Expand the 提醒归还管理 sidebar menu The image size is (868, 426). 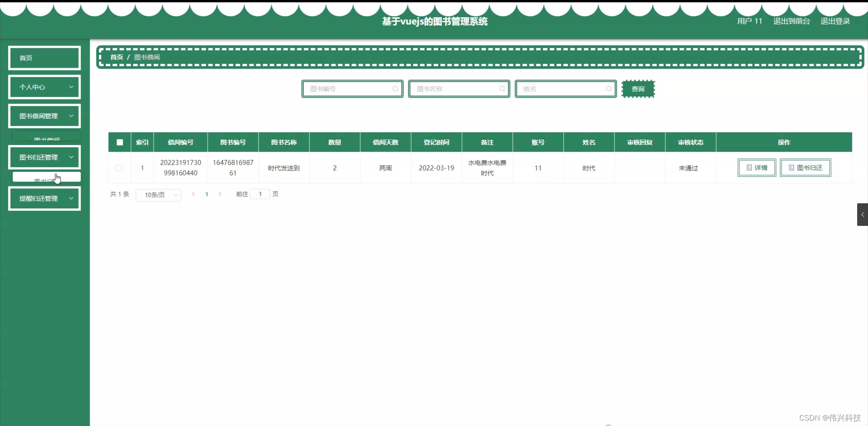click(44, 198)
